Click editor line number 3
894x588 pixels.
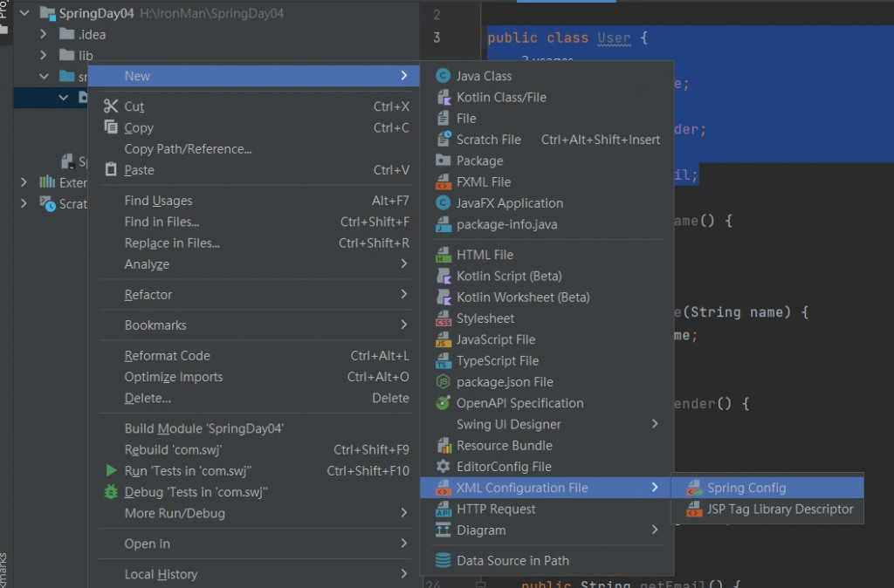[x=437, y=38]
